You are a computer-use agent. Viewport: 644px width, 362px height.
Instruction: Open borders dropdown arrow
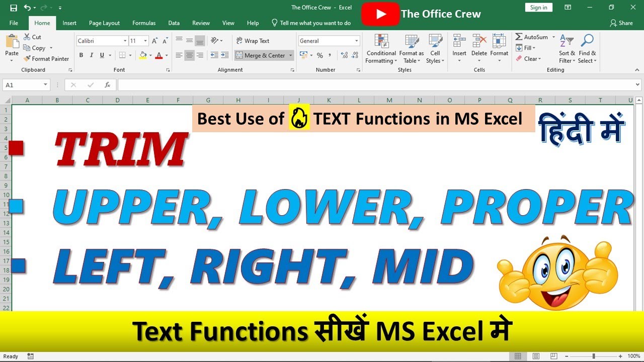point(130,55)
